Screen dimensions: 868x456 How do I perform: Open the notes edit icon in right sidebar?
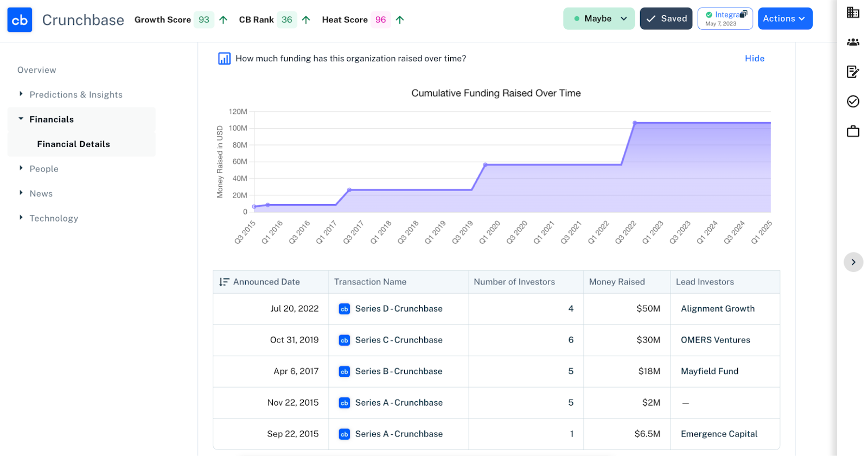coord(853,72)
